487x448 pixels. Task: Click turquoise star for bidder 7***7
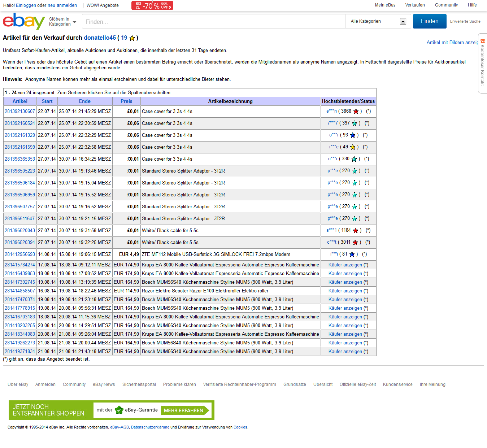pyautogui.click(x=355, y=123)
